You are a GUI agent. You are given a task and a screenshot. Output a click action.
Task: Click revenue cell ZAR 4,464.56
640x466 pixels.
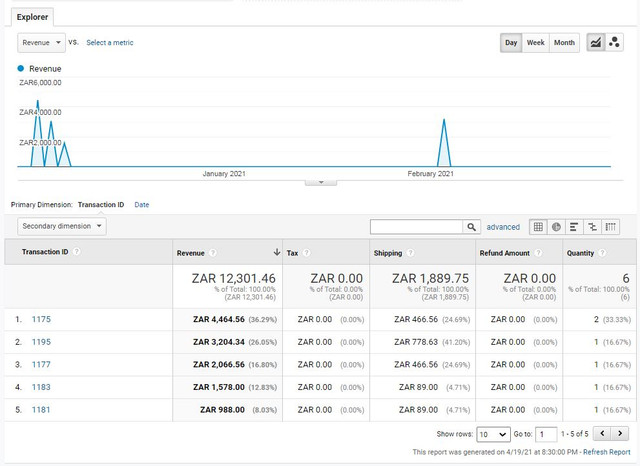point(219,319)
